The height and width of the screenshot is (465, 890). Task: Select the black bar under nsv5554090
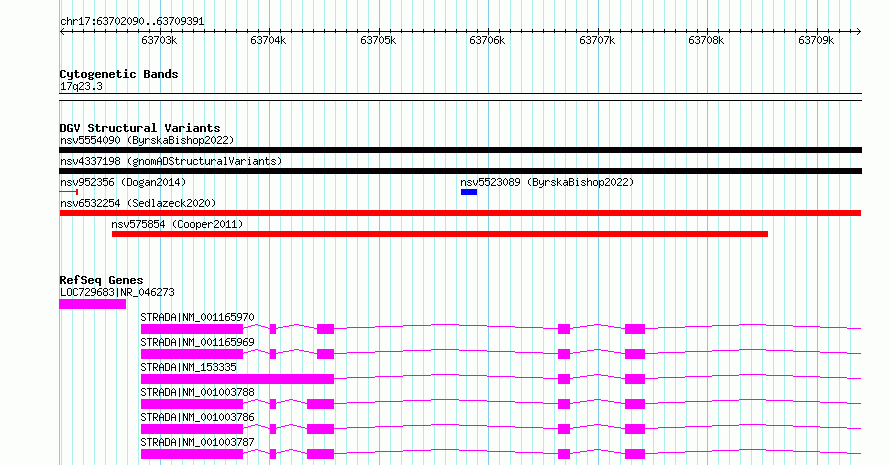[460, 150]
